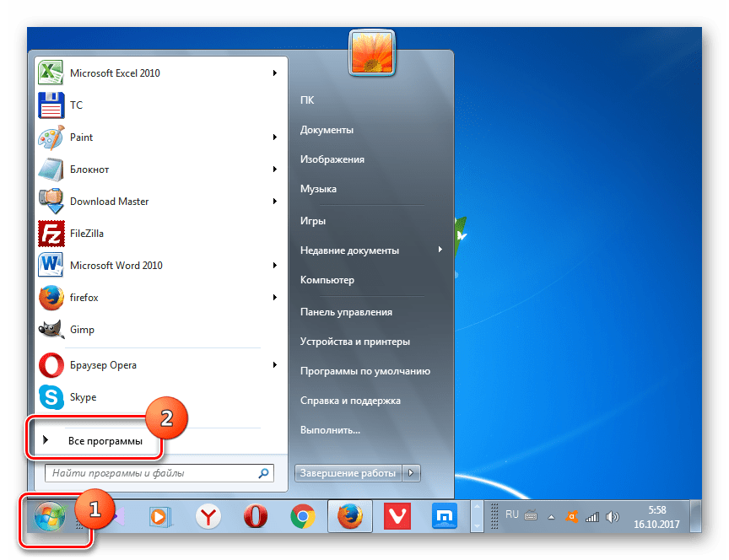
Task: Open Компьютер
Action: (327, 280)
